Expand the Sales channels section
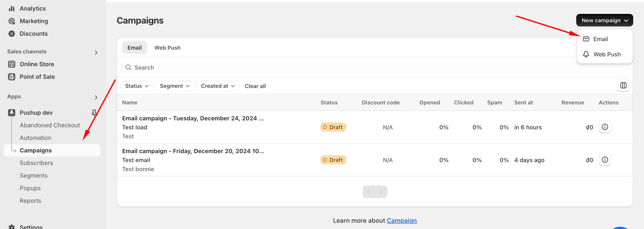 point(96,52)
